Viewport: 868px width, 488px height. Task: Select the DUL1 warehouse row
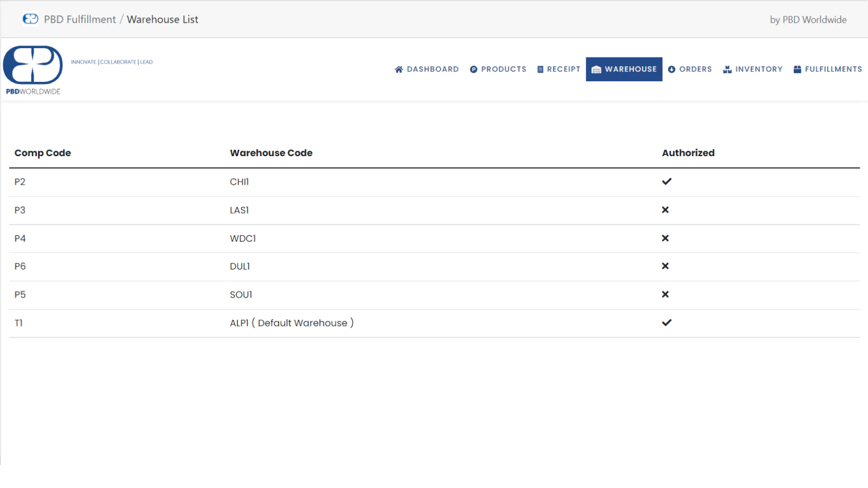(240, 266)
